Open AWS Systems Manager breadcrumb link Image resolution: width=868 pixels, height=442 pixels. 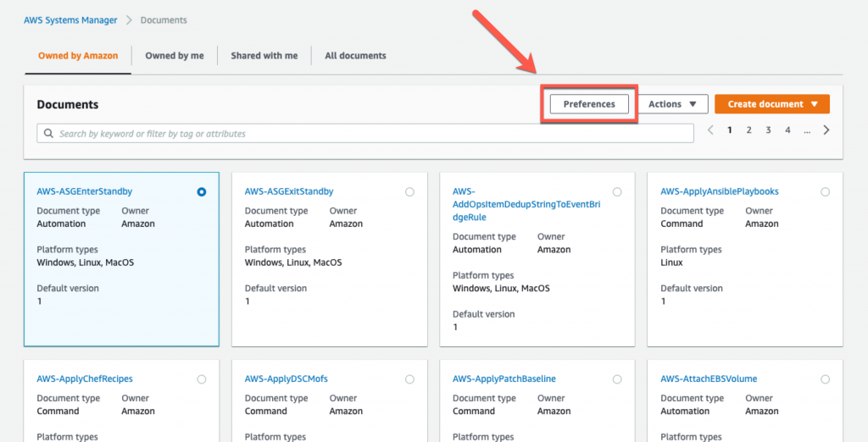click(x=70, y=20)
